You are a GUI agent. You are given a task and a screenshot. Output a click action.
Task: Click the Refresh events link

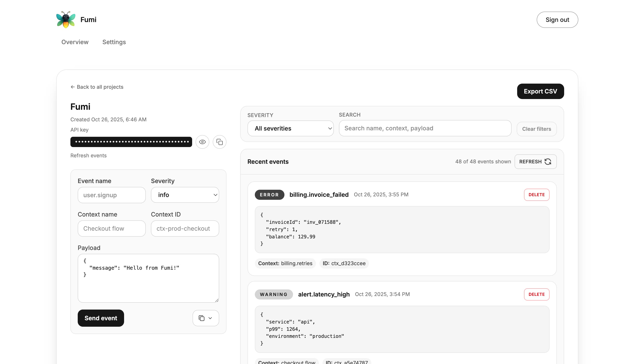pyautogui.click(x=88, y=155)
